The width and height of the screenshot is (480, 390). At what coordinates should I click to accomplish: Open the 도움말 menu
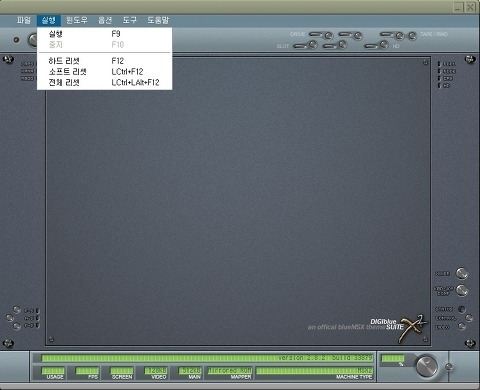158,20
